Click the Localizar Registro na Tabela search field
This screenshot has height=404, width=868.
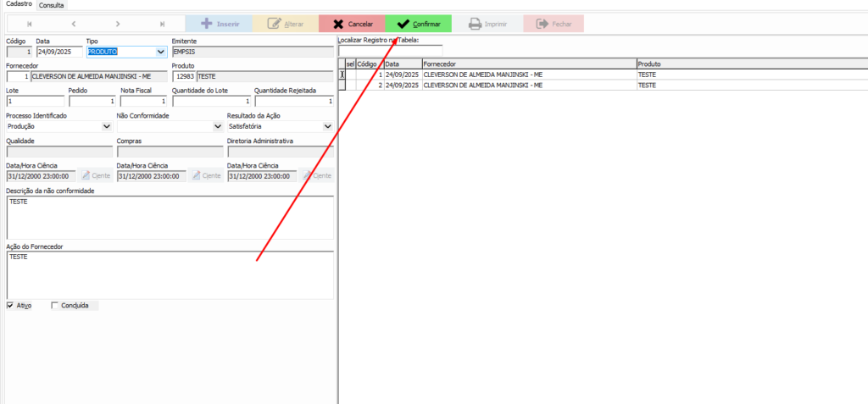pyautogui.click(x=390, y=51)
